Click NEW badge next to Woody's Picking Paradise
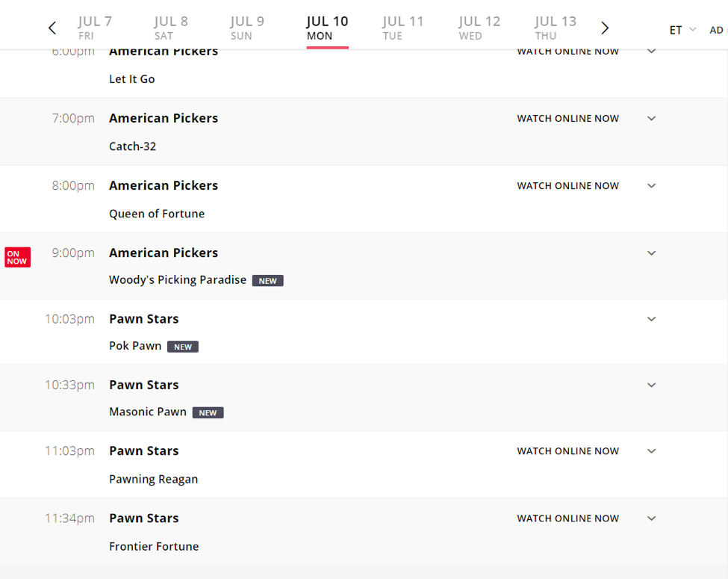The height and width of the screenshot is (579, 728). (268, 281)
